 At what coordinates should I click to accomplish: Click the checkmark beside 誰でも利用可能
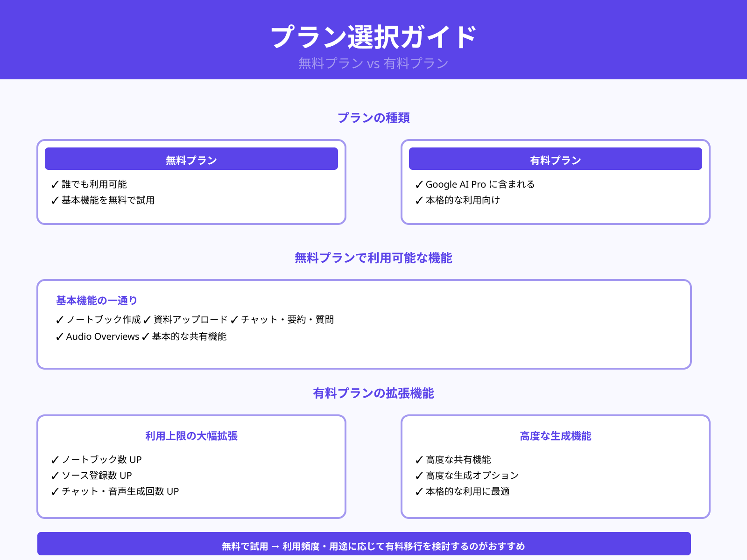pyautogui.click(x=54, y=184)
